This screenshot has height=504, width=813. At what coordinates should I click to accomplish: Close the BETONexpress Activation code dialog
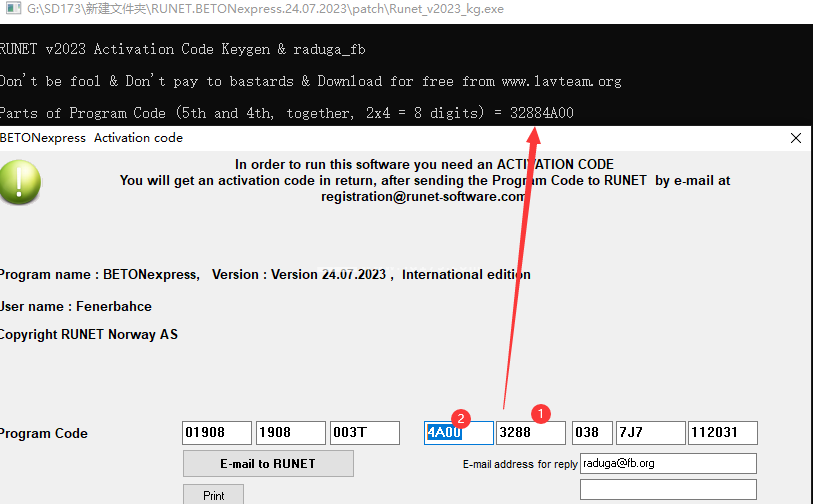(x=796, y=138)
